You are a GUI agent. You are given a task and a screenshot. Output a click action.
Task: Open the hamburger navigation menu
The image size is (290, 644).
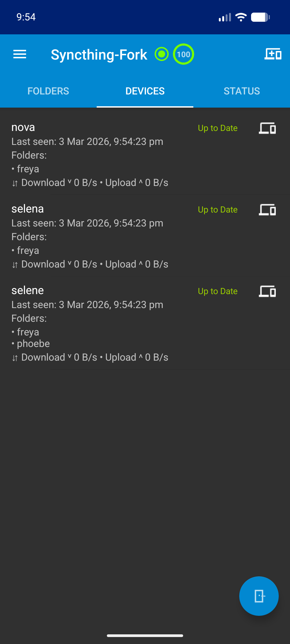pos(20,54)
